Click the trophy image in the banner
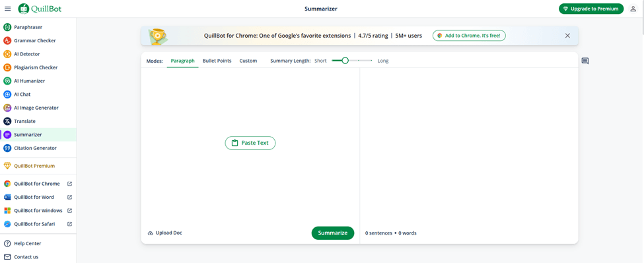The height and width of the screenshot is (263, 644). (157, 36)
